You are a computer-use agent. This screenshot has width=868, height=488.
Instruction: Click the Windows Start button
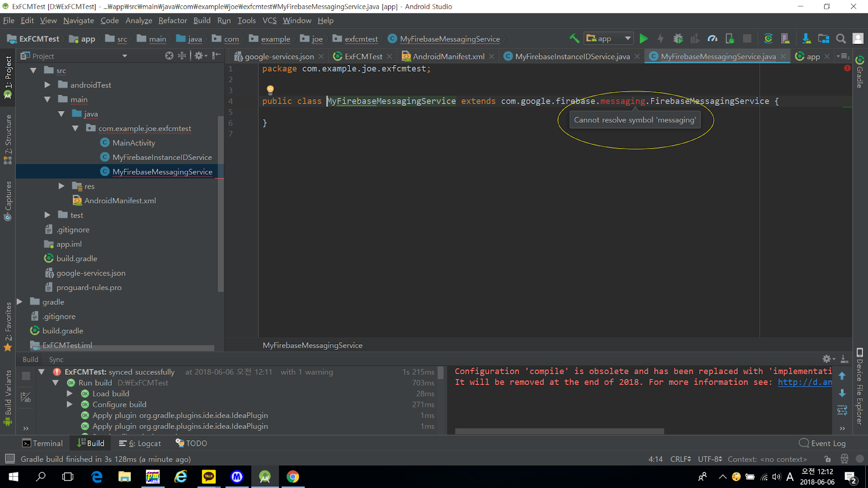tap(14, 477)
